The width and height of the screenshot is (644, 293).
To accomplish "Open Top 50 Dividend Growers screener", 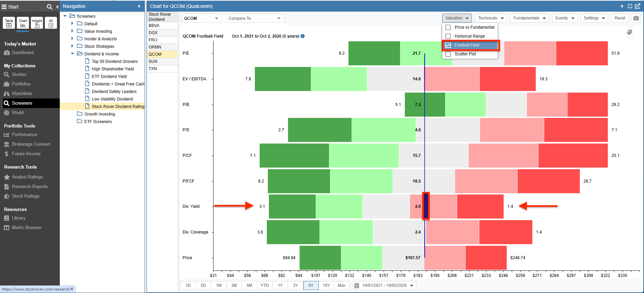I will [115, 62].
